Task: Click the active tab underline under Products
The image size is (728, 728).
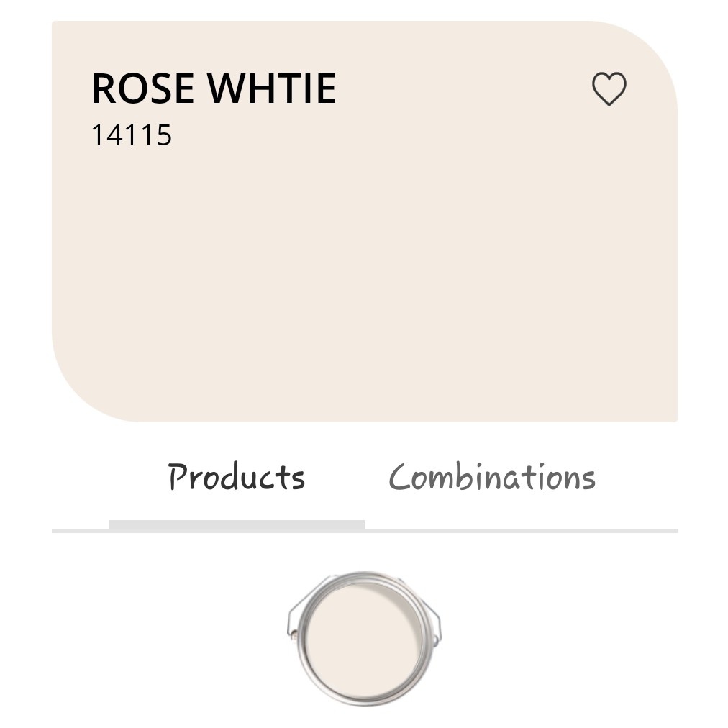Action: (237, 525)
